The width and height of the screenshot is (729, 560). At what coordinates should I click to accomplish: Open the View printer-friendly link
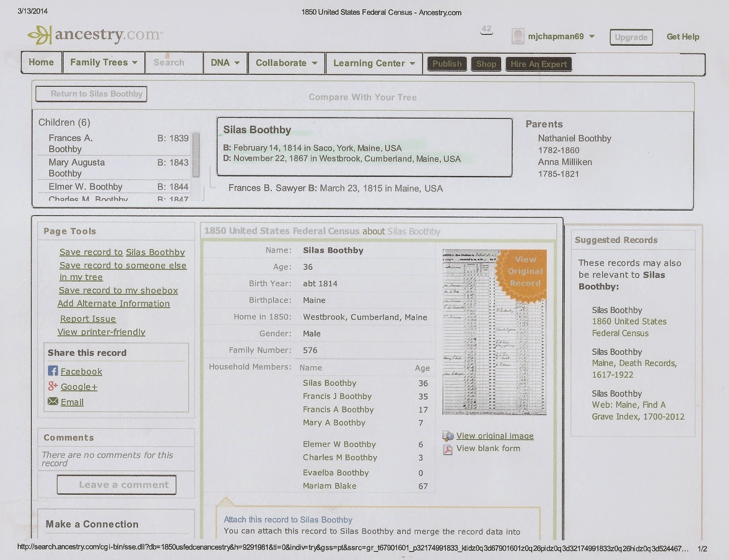click(101, 332)
